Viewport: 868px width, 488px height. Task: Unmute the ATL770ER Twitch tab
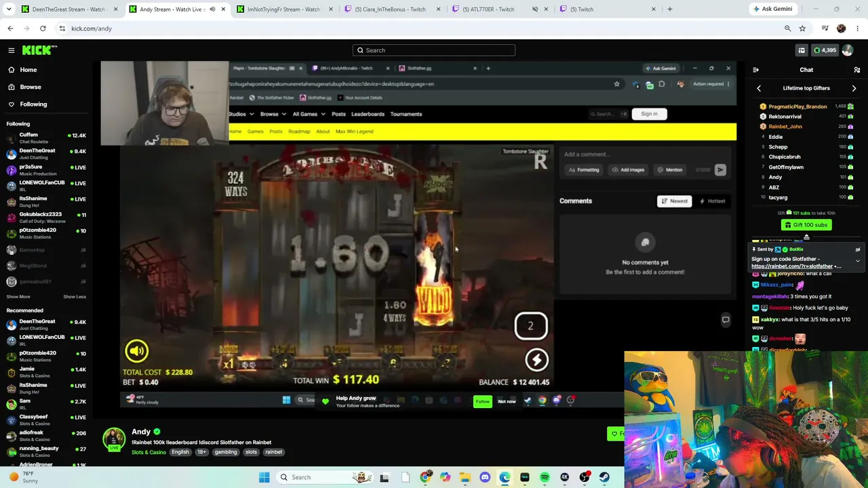tap(534, 9)
